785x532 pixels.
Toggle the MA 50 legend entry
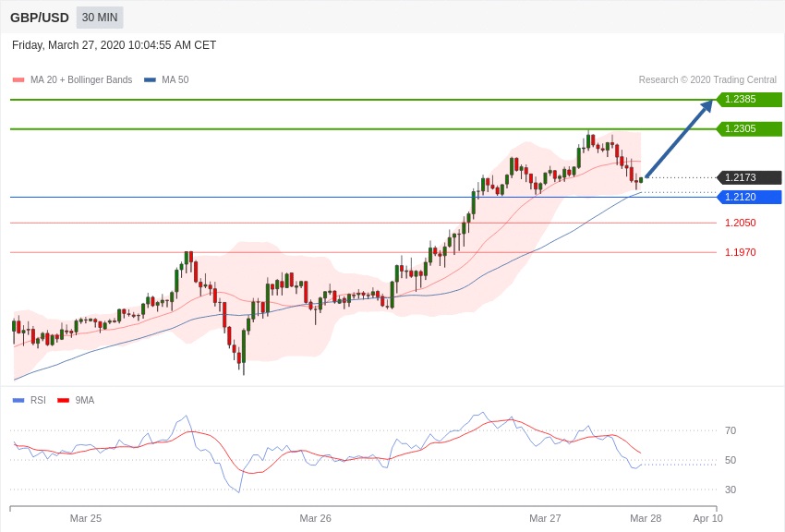(x=167, y=80)
